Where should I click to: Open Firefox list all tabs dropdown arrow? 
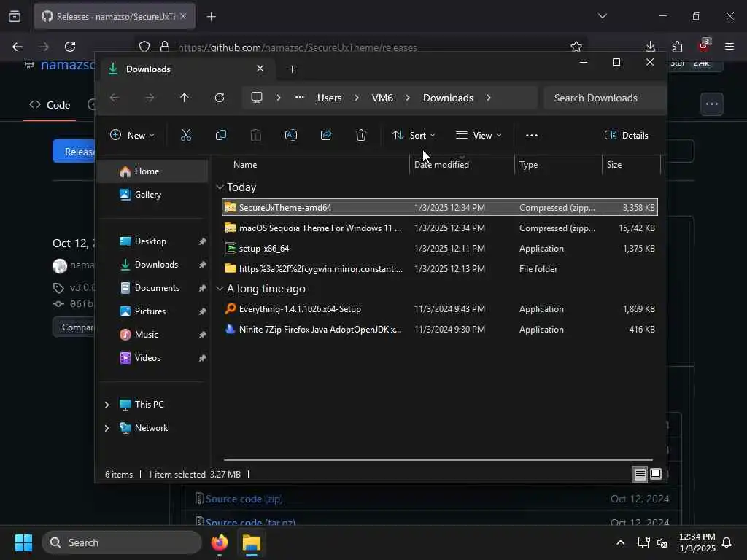point(602,16)
